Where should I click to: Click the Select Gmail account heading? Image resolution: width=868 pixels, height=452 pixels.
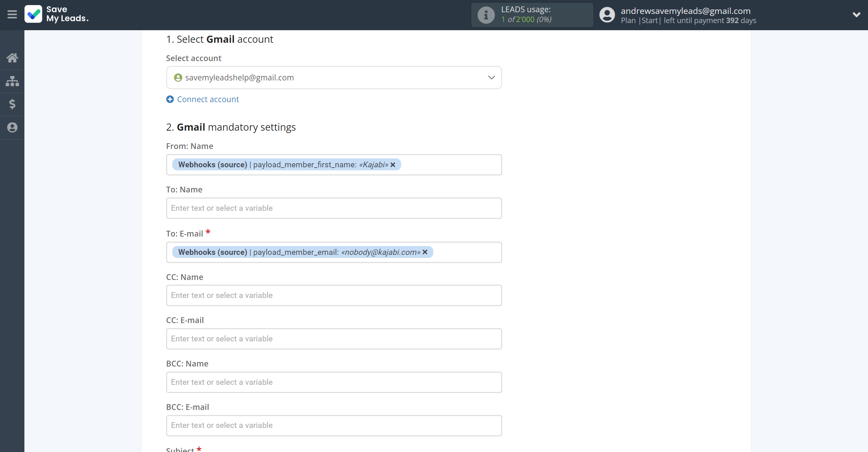219,39
